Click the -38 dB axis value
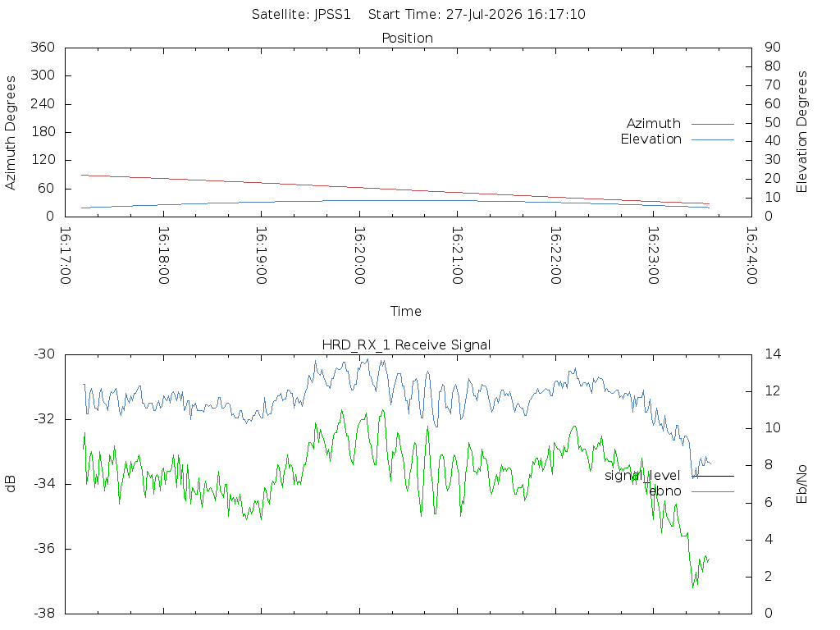This screenshot has height=630, width=840. pos(44,614)
